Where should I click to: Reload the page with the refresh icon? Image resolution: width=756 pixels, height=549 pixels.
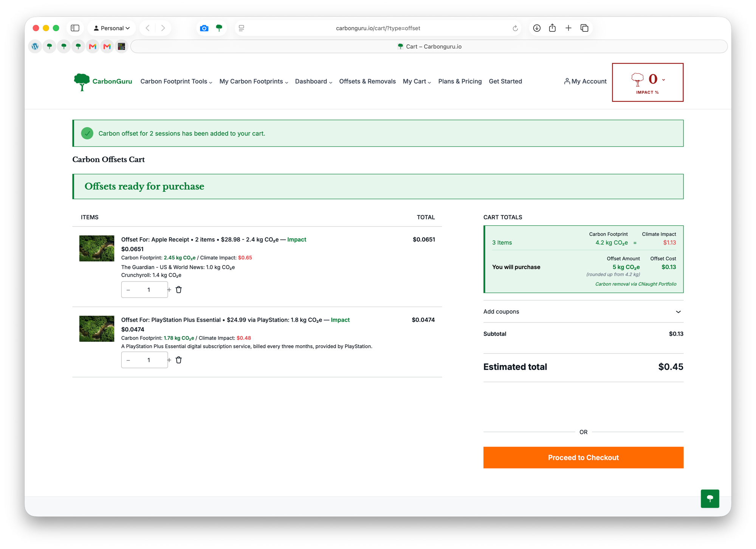pos(515,28)
